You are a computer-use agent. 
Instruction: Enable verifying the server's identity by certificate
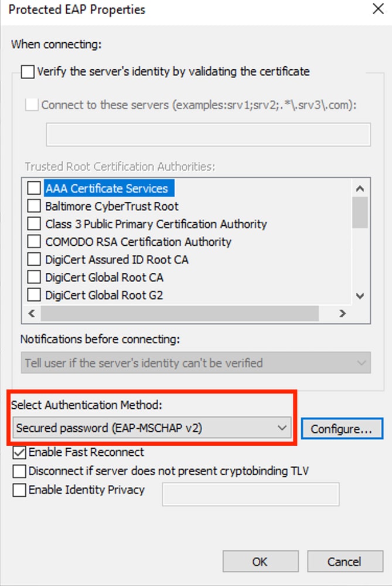pyautogui.click(x=28, y=72)
